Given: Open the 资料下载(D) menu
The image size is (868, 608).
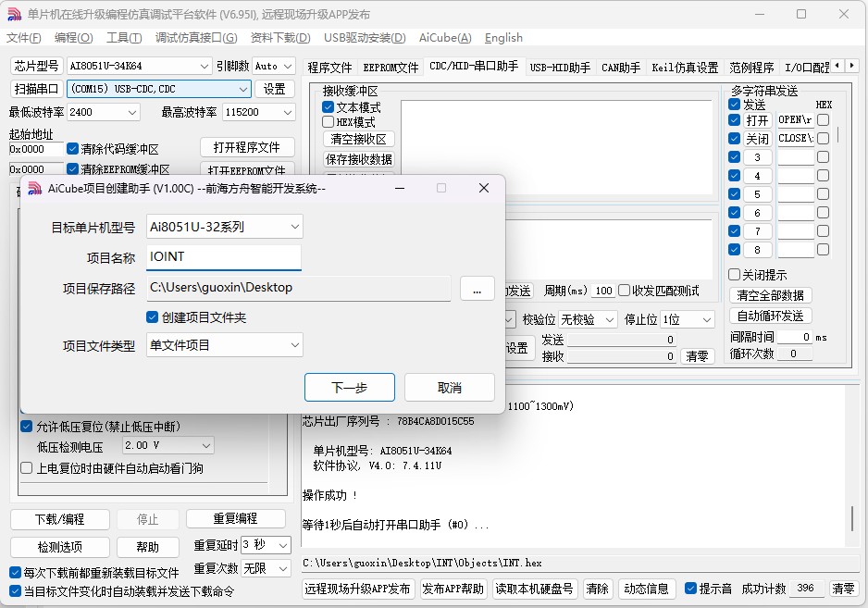Looking at the screenshot, I should tap(280, 38).
